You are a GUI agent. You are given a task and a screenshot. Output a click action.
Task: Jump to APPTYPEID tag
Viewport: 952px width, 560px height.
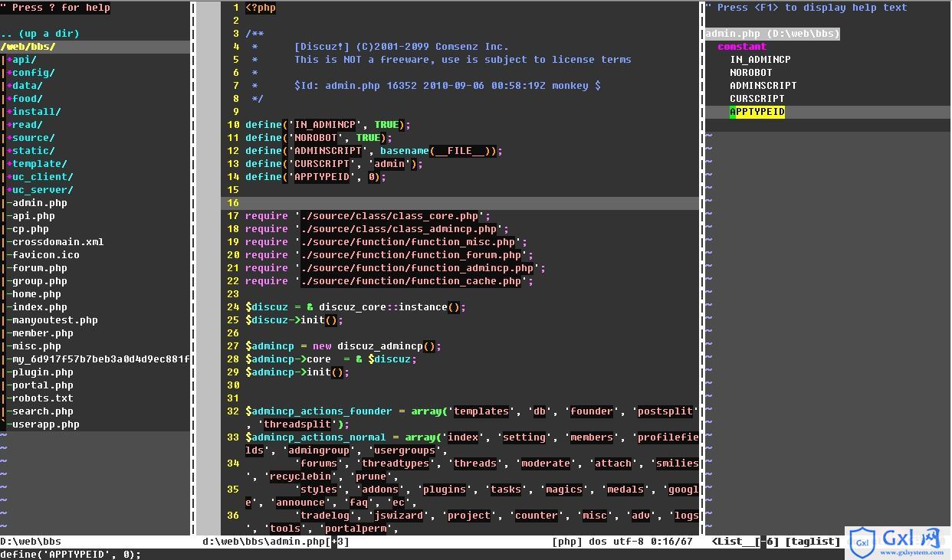pyautogui.click(x=757, y=112)
